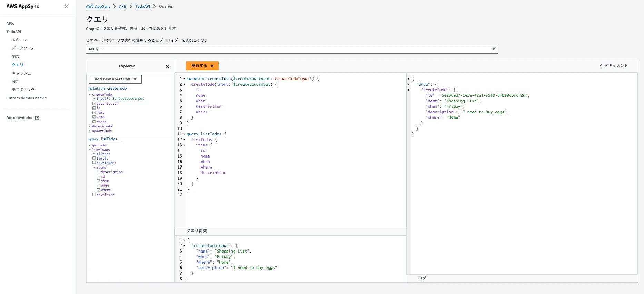Enable the limit: argument under listTodos
Viewport: 644px width, 294px height.
(94, 158)
